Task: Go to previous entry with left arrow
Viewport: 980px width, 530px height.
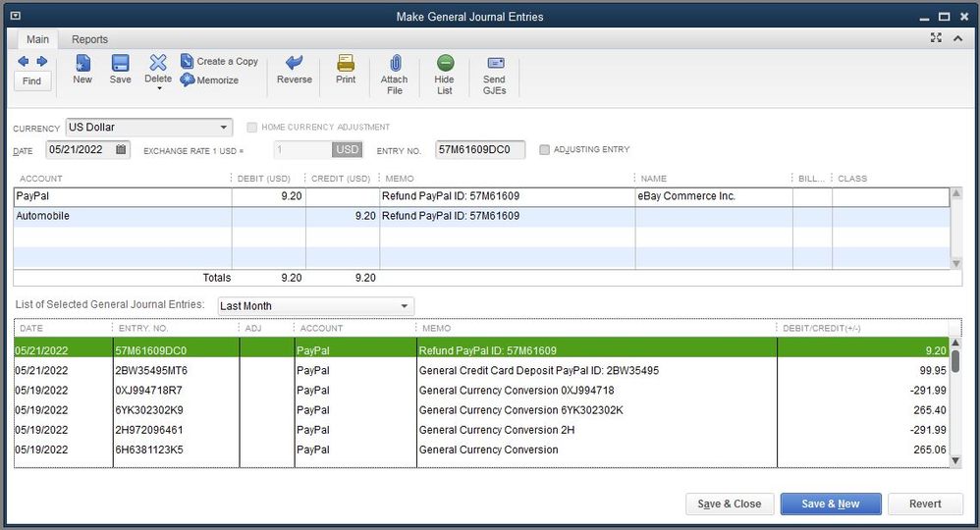Action: [x=24, y=61]
